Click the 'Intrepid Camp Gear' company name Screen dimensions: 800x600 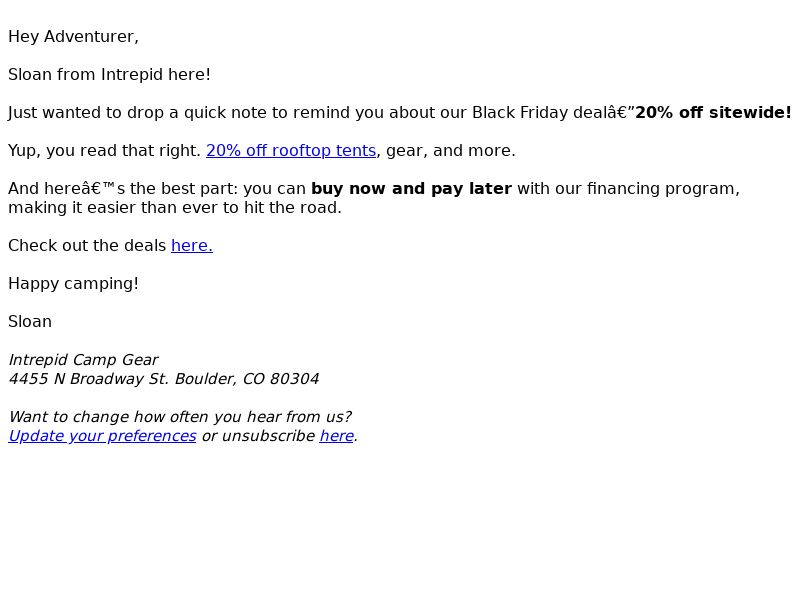click(84, 360)
